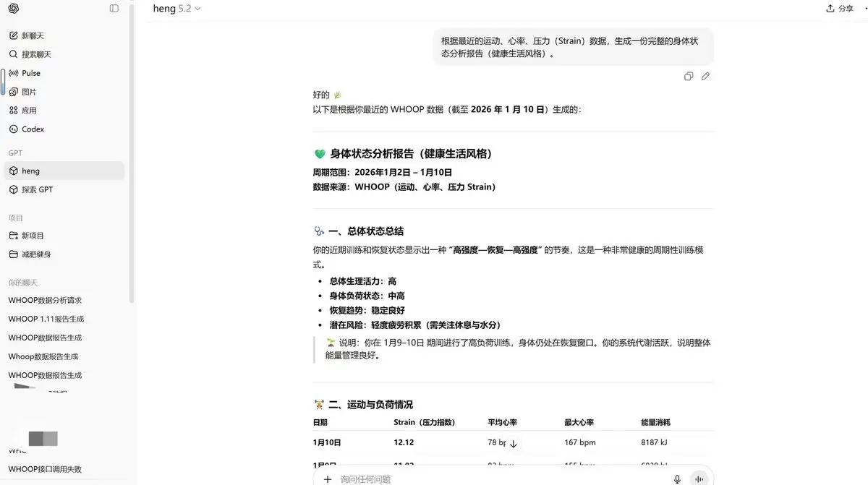Open the 减肥健身 project folder
Image resolution: width=868 pixels, height=485 pixels.
(x=64, y=254)
